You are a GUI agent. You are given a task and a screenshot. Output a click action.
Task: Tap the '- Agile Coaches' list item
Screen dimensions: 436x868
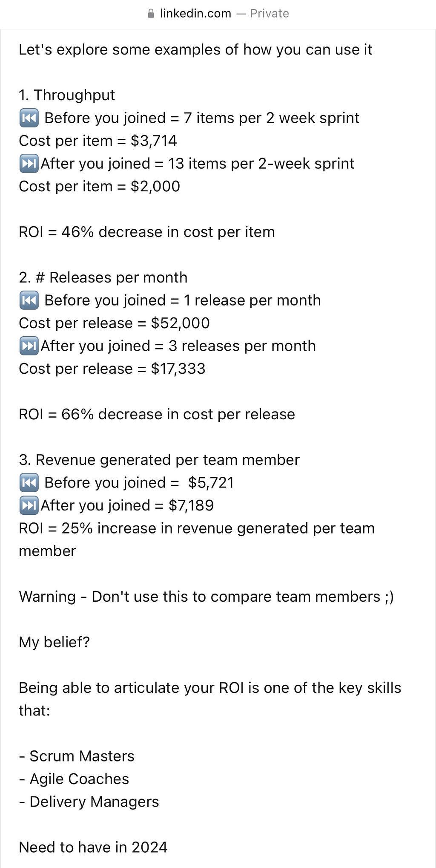74,779
